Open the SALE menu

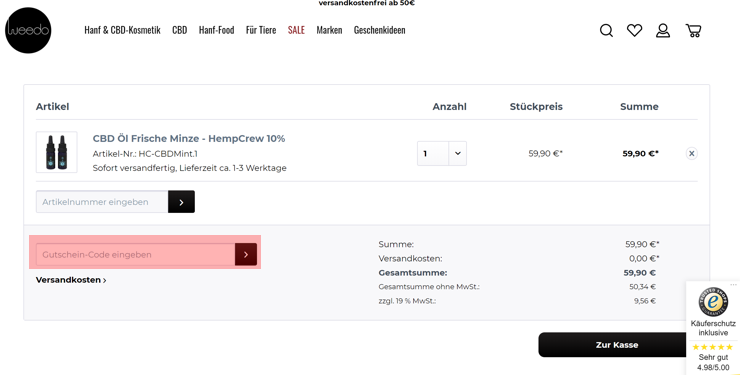296,30
